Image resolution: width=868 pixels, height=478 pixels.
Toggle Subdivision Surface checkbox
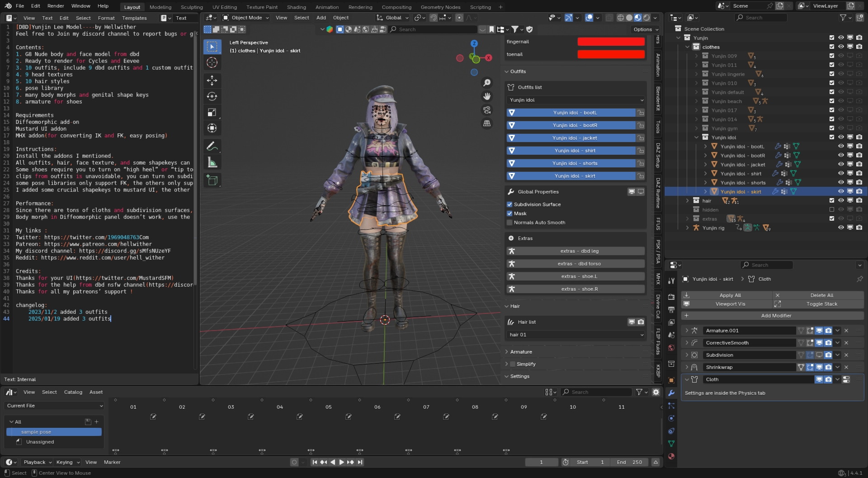pyautogui.click(x=509, y=204)
